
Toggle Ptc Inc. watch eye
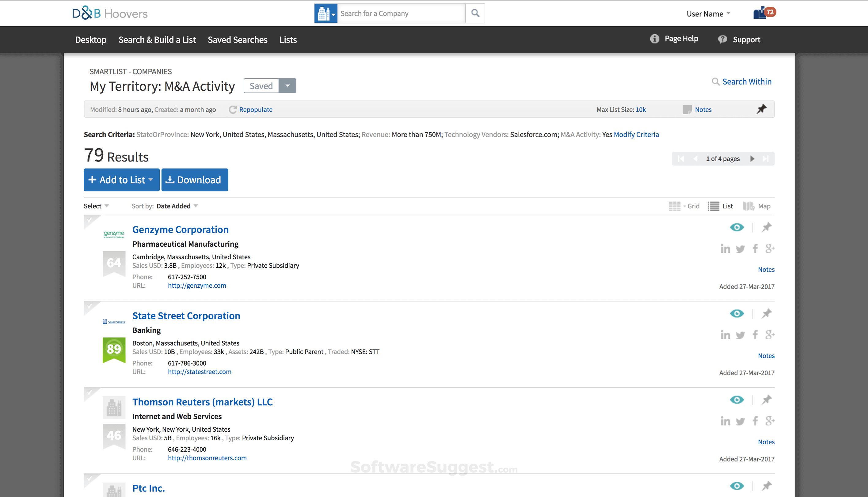737,486
